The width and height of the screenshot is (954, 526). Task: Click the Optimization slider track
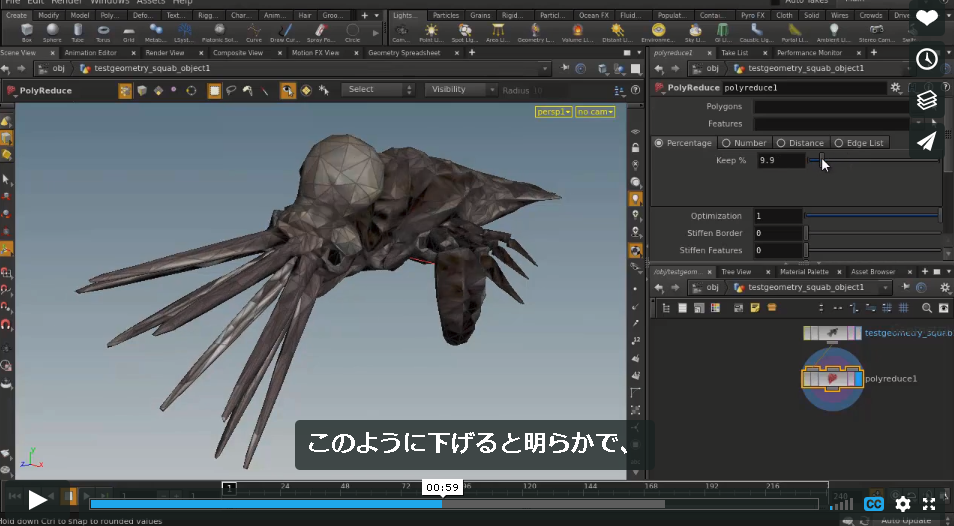click(x=874, y=215)
